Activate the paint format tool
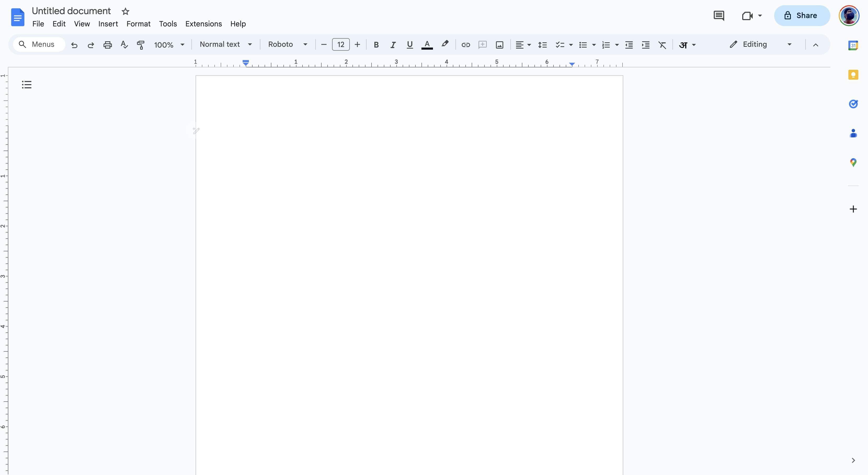Image resolution: width=868 pixels, height=475 pixels. [141, 44]
